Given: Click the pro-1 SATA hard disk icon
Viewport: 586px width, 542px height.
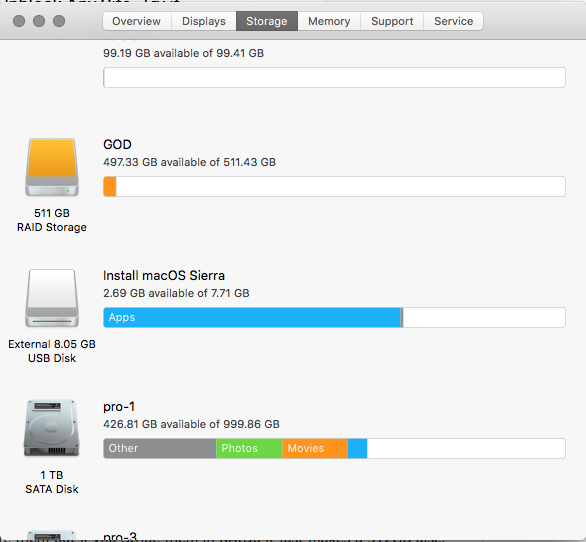Looking at the screenshot, I should (x=52, y=428).
